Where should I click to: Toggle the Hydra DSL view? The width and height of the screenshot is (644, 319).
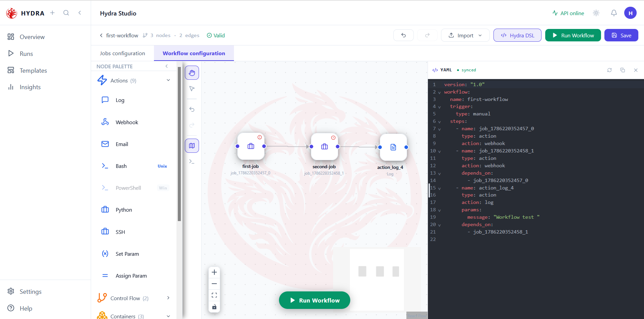pyautogui.click(x=517, y=35)
